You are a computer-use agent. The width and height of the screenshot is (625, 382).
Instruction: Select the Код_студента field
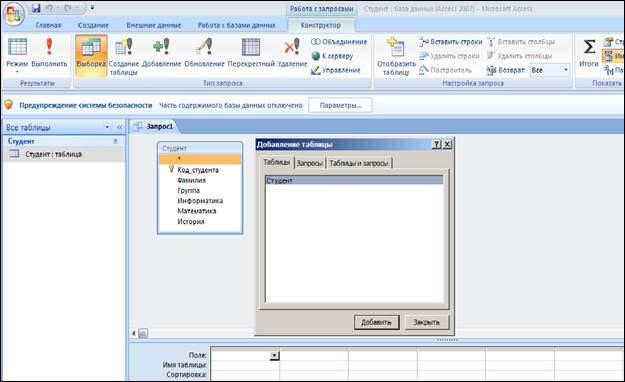click(x=198, y=170)
